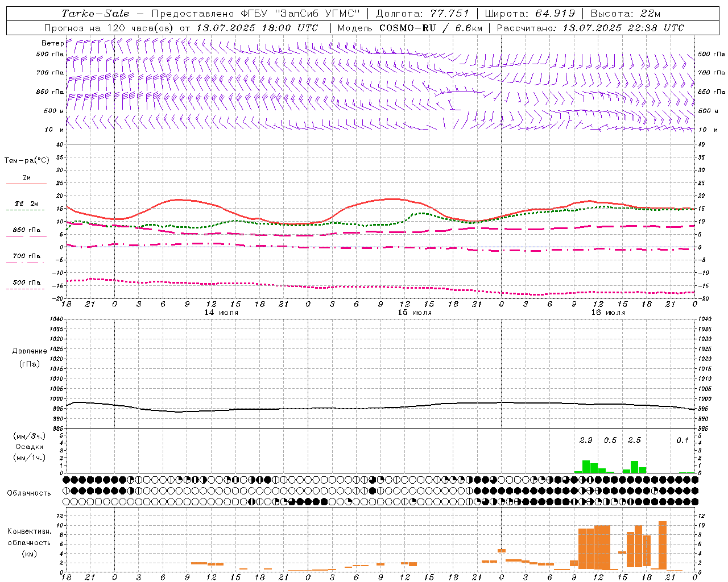
Task: Click the precipitation total "2.9"
Action: tap(586, 440)
